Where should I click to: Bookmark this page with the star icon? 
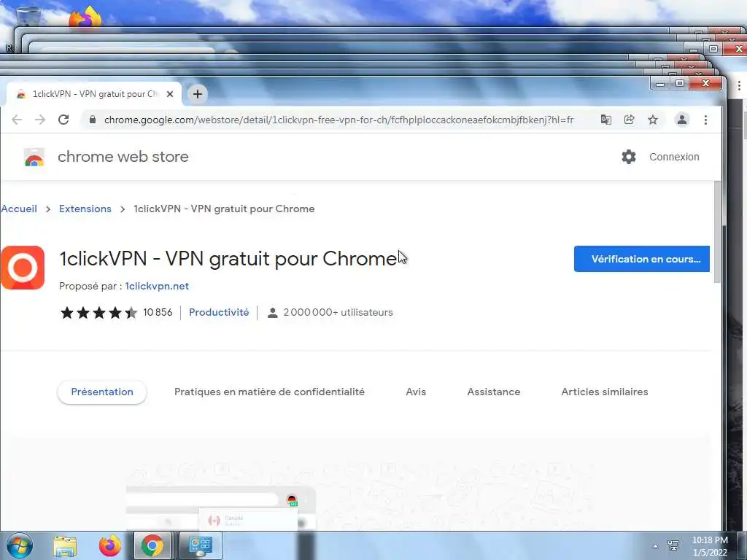click(653, 120)
